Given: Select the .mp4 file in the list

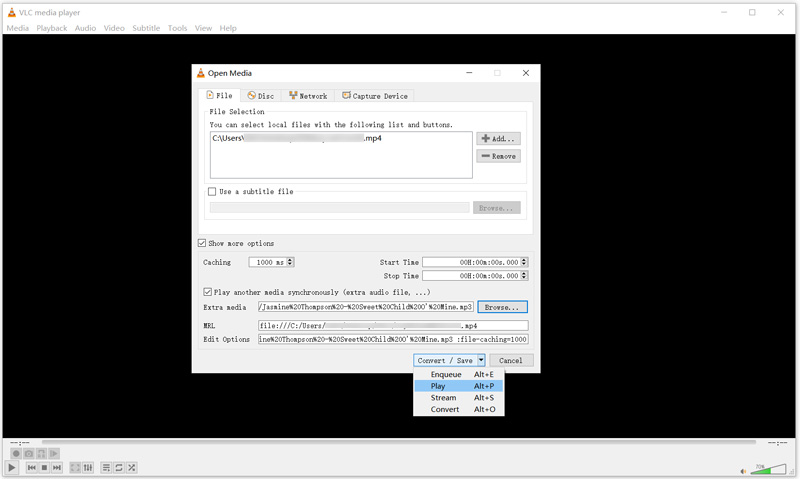Looking at the screenshot, I should click(x=297, y=138).
